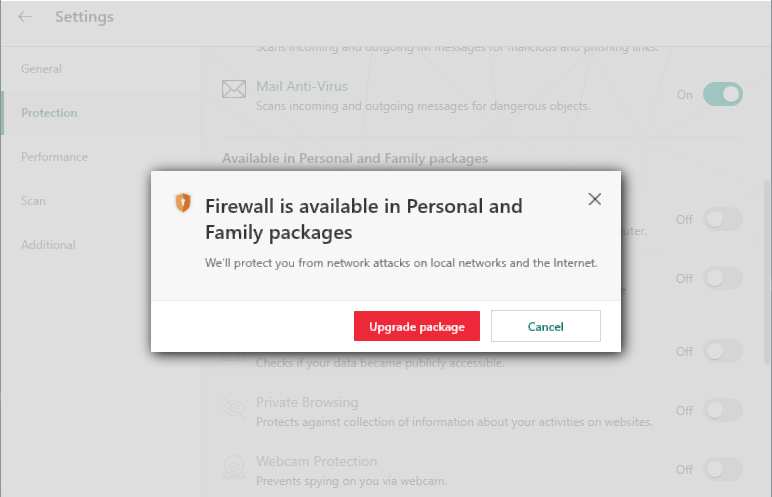The image size is (772, 497).
Task: Switch to the Additional settings tab
Action: (x=48, y=245)
